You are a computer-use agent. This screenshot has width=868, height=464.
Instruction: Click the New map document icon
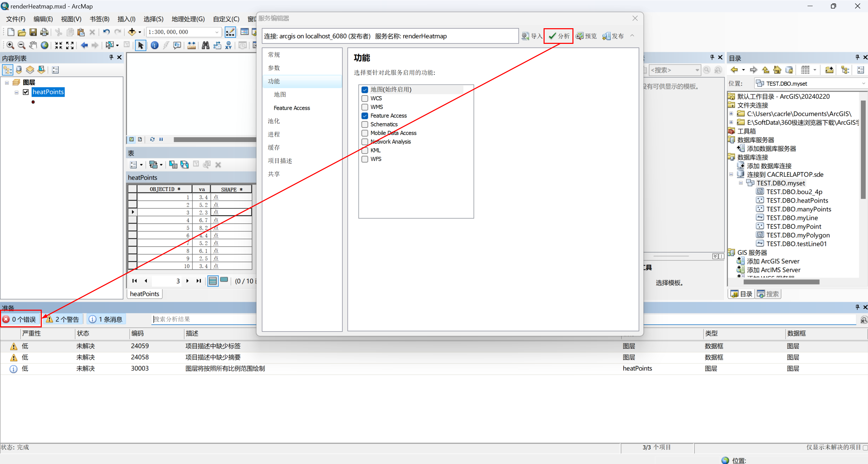(11, 32)
